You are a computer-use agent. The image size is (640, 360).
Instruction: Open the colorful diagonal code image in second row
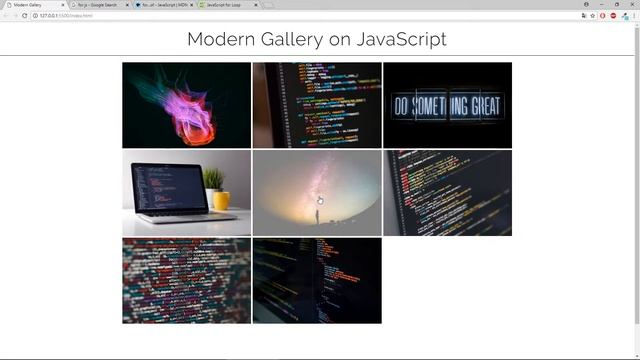click(x=447, y=193)
